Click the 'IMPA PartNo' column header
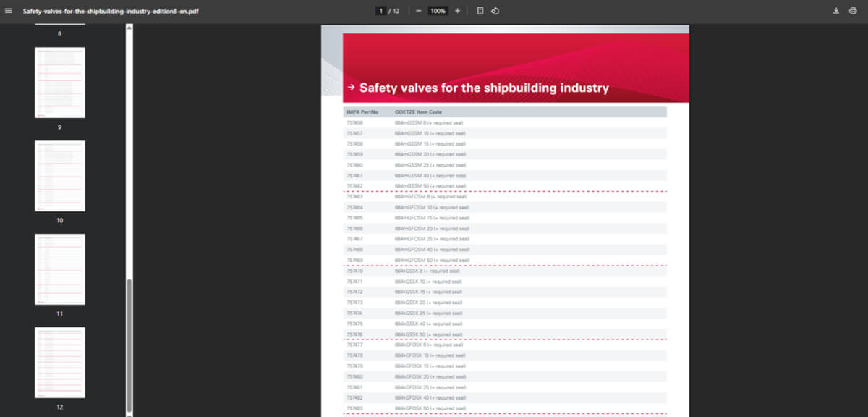The width and height of the screenshot is (868, 417). 362,112
